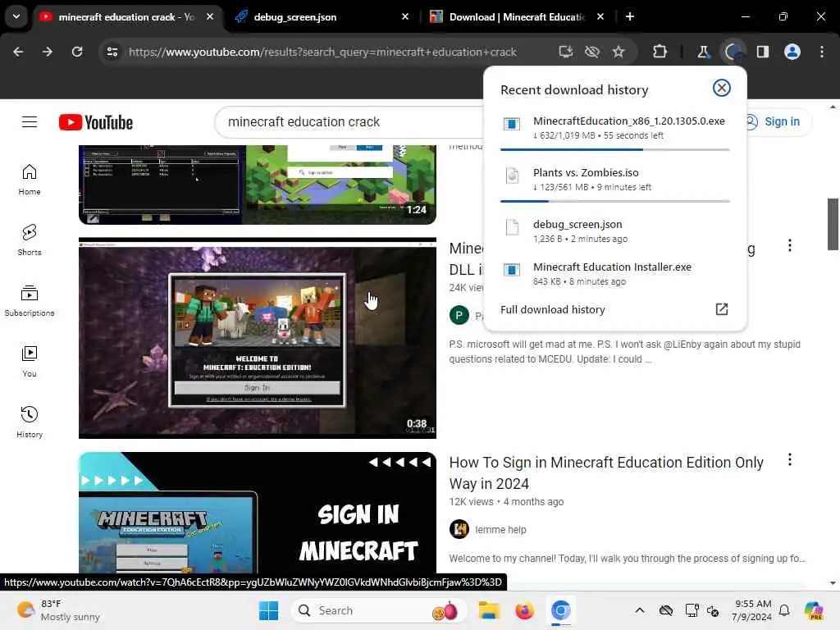Image resolution: width=840 pixels, height=630 pixels.
Task: Open the notification bell in taskbar
Action: pos(784,610)
